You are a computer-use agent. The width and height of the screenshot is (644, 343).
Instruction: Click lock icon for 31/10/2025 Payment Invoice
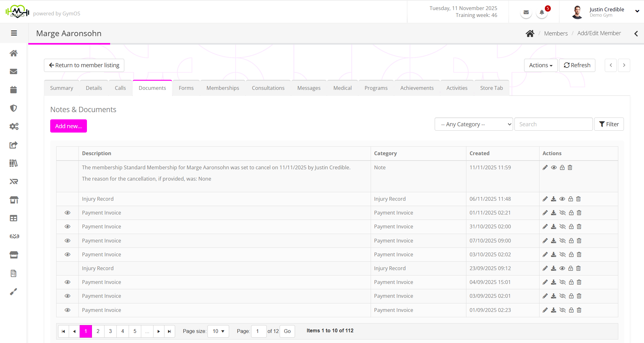pos(571,227)
